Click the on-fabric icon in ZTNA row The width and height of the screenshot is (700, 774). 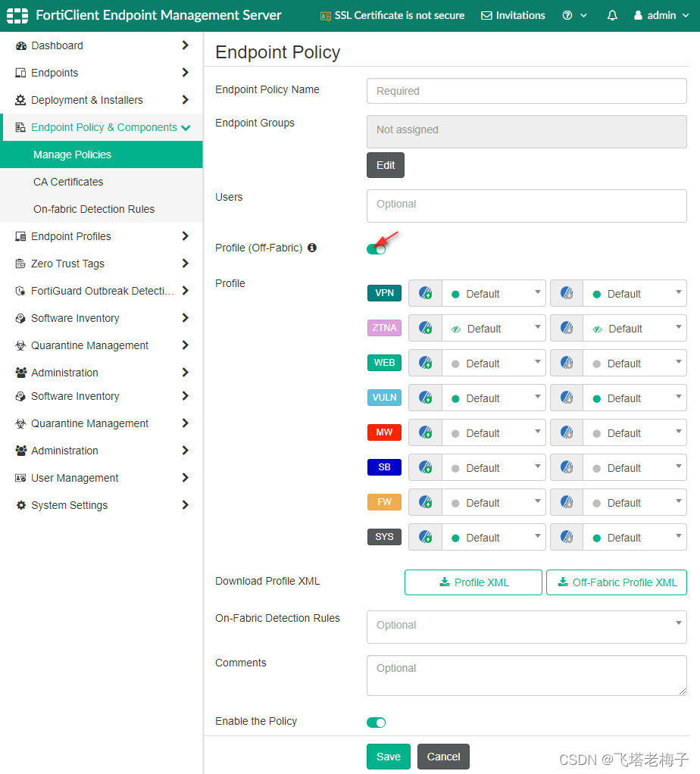(x=426, y=328)
